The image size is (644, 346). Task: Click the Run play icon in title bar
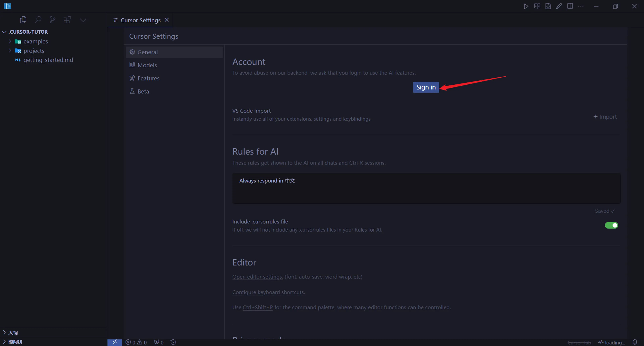(526, 6)
